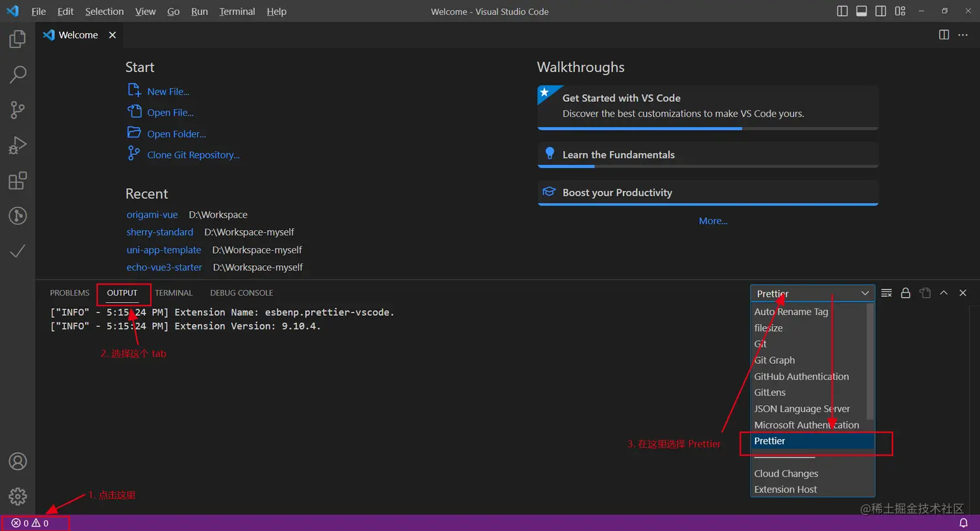Open recent project sherry-standard

[x=160, y=232]
